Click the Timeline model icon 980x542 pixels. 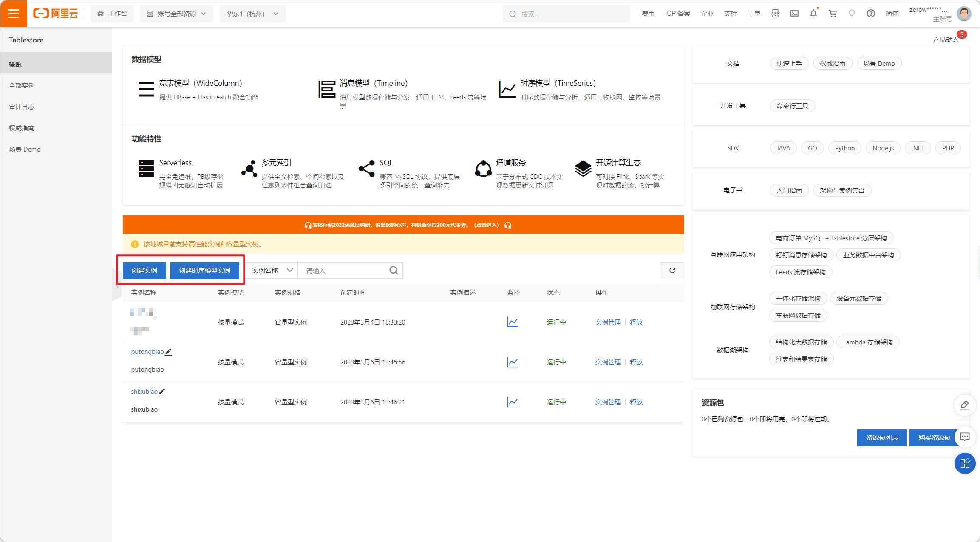pyautogui.click(x=327, y=89)
